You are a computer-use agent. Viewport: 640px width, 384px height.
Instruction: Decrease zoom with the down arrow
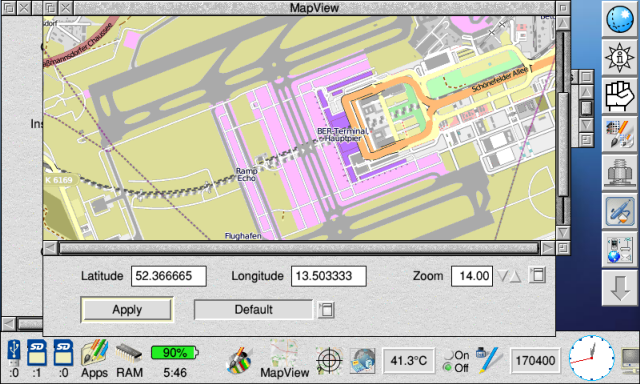(x=503, y=276)
